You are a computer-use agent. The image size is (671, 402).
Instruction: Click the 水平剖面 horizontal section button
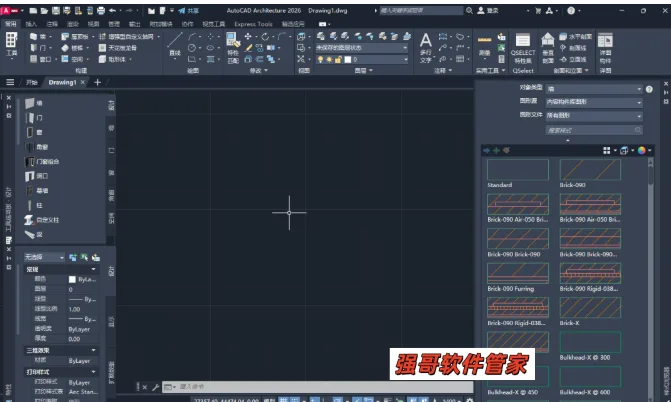[576, 37]
